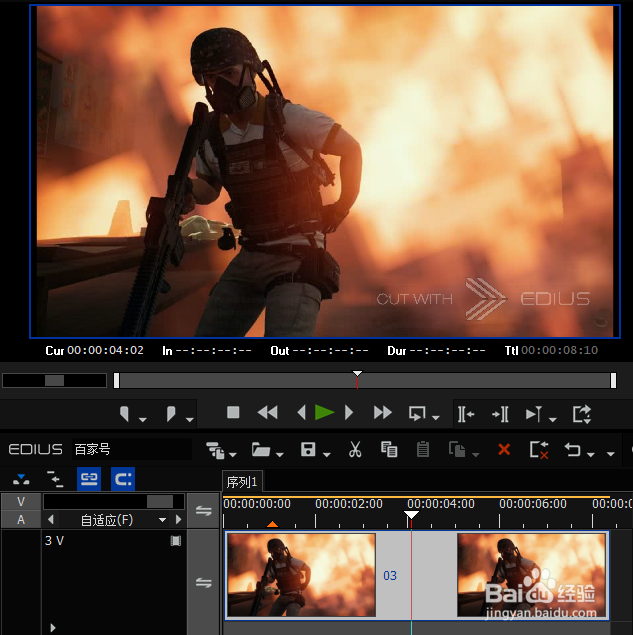Open the Open Project dropdown arrow

click(x=279, y=455)
